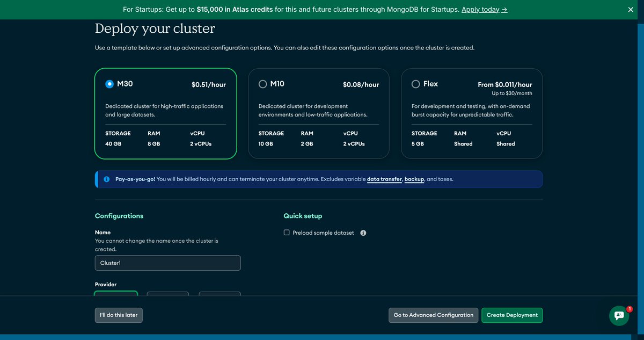Click the info icon in Pay-as-you-go notice
Viewport: 644px width, 340px height.
click(107, 179)
